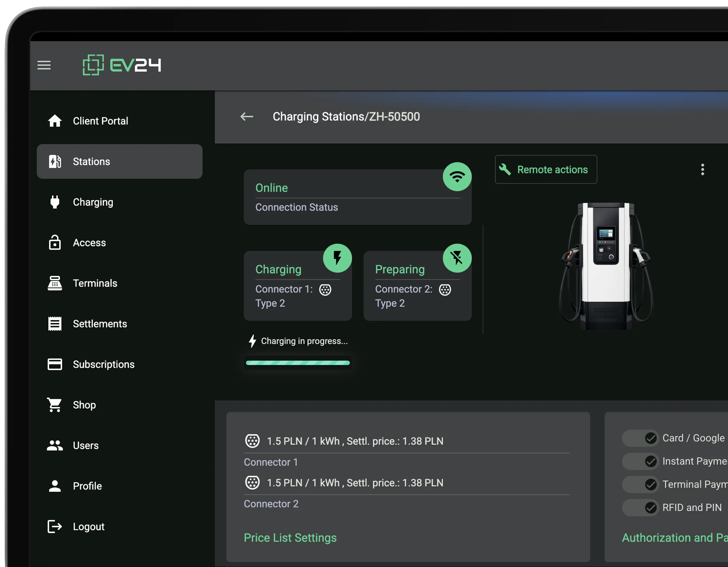Click the charging station image
Screen dimensions: 728x567
[606, 266]
